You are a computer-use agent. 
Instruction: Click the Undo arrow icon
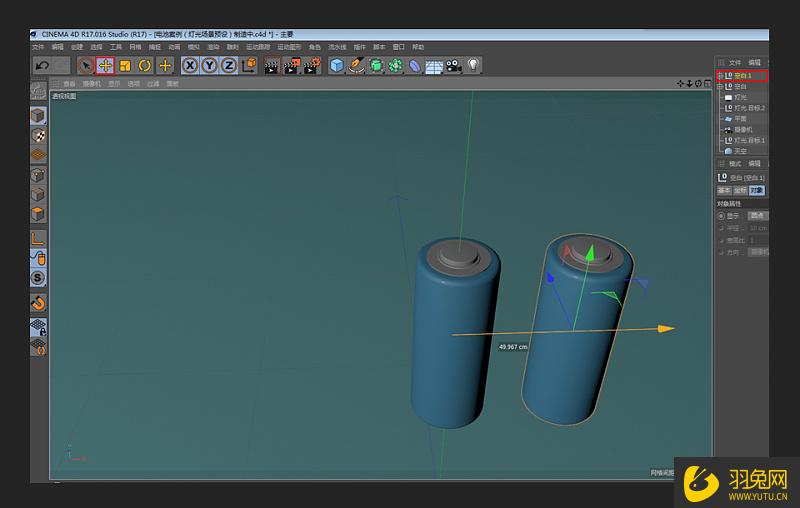[41, 65]
